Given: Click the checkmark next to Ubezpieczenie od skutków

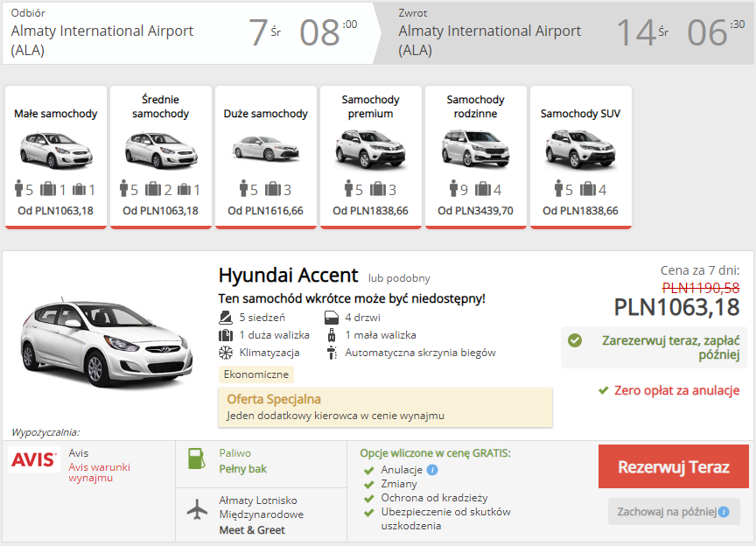Looking at the screenshot, I should (369, 513).
